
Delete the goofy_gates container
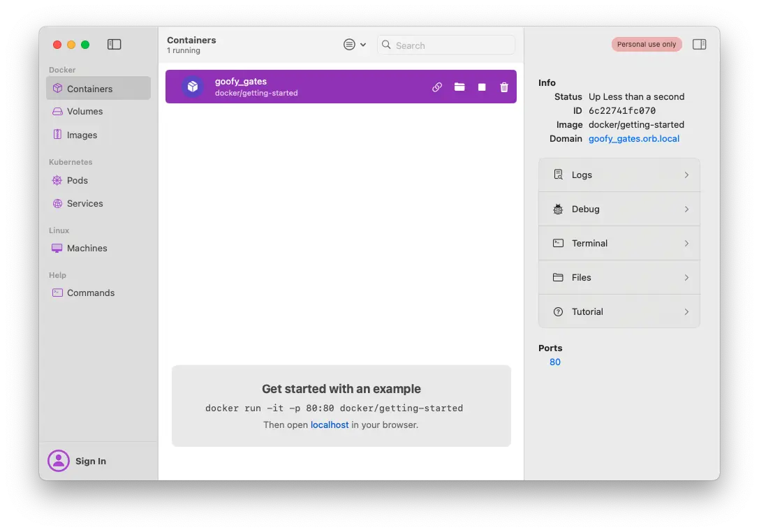503,87
